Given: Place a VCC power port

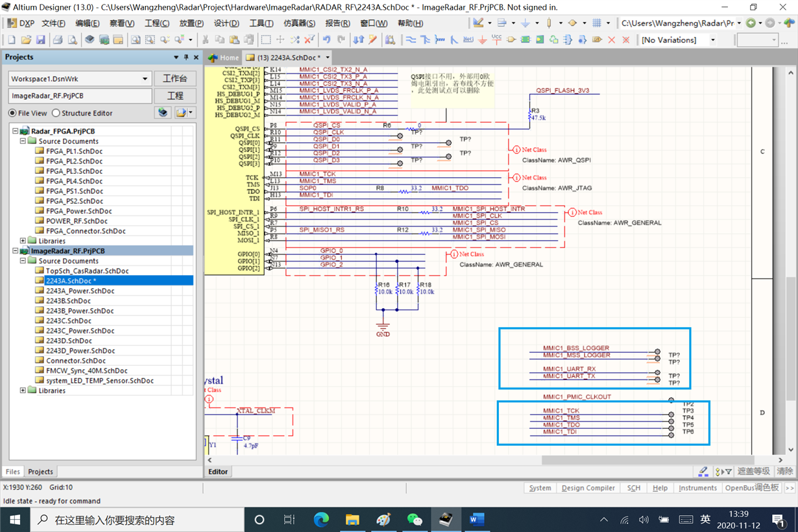Looking at the screenshot, I should (x=496, y=40).
